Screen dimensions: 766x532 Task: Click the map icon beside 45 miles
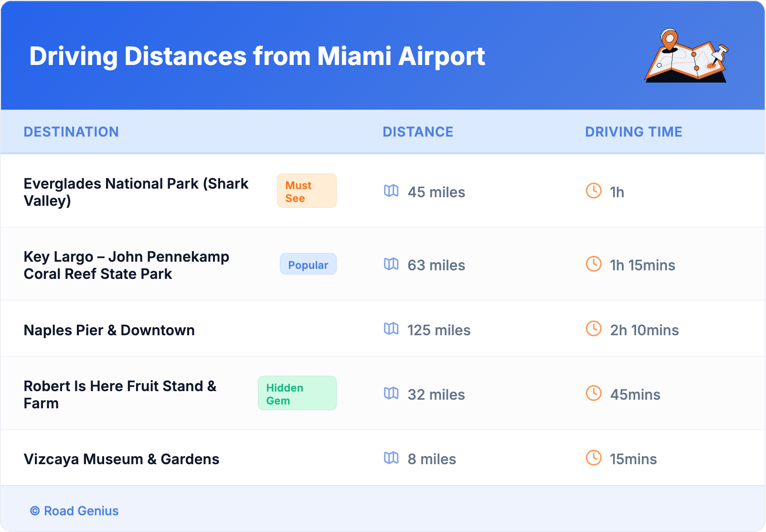(x=391, y=191)
